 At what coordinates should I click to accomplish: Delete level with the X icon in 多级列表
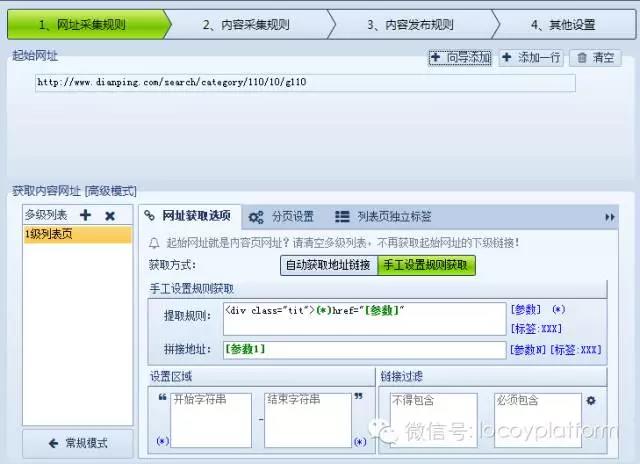tap(110, 215)
